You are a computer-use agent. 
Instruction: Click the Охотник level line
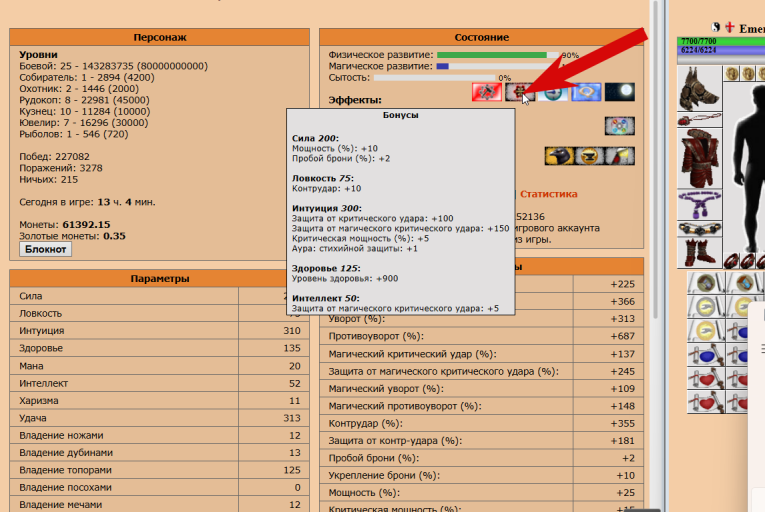(79, 88)
